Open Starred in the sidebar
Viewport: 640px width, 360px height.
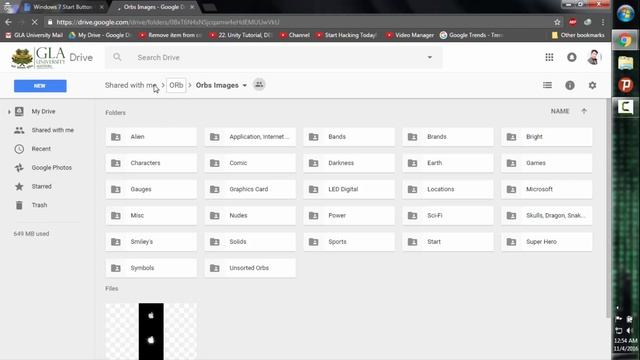pos(33,187)
